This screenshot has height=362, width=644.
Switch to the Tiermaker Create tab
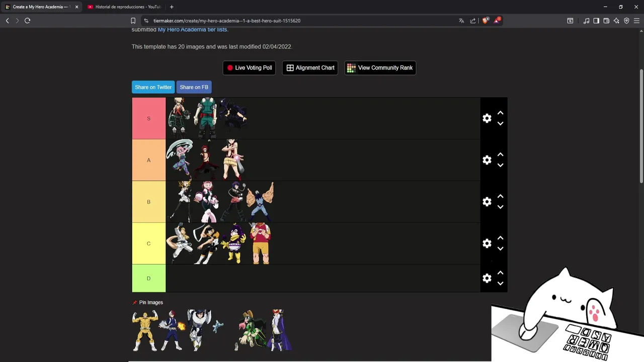40,7
